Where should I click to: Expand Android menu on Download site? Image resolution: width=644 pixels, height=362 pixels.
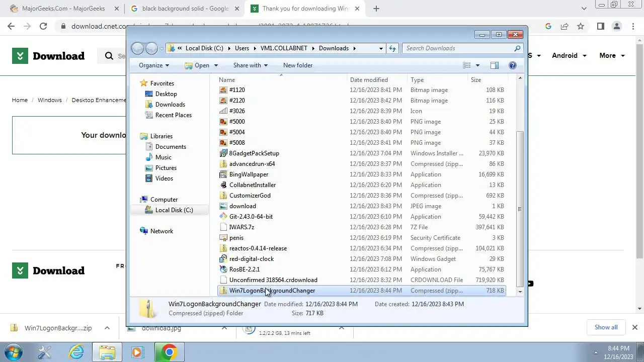[569, 56]
